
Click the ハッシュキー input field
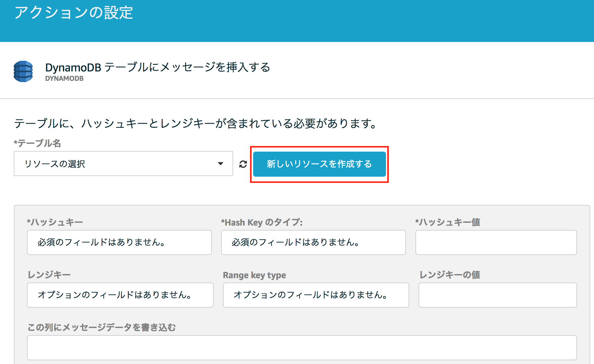pyautogui.click(x=119, y=242)
